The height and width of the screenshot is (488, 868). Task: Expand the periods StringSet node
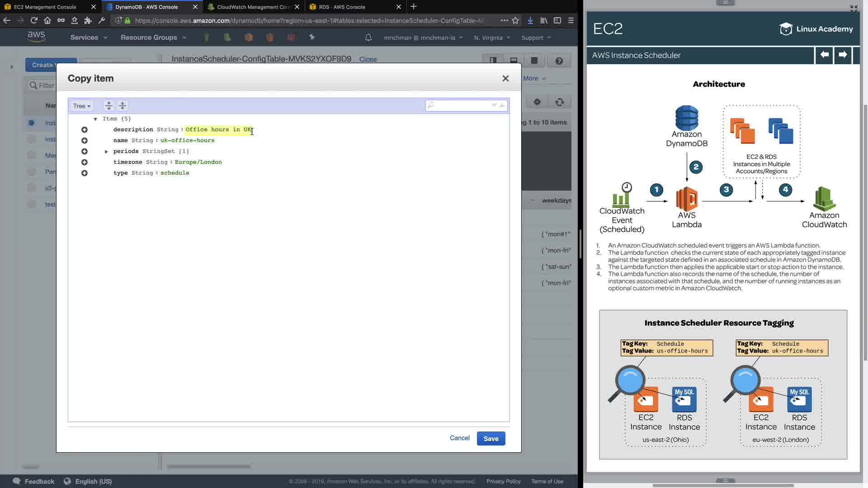(107, 151)
